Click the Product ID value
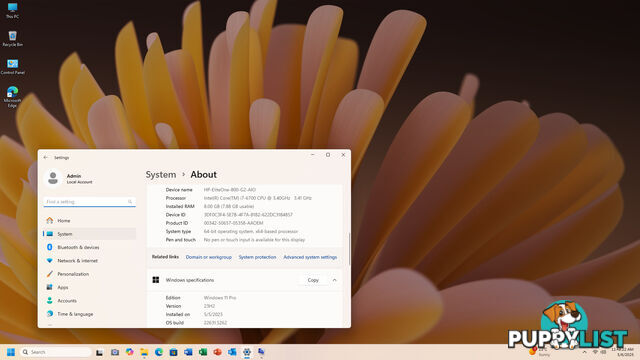This screenshot has width=640, height=360. pos(233,223)
